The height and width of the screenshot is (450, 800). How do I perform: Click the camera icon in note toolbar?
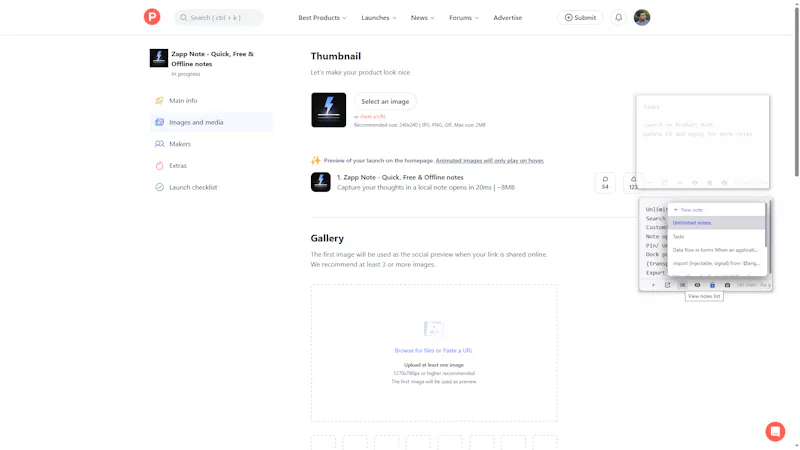click(727, 285)
